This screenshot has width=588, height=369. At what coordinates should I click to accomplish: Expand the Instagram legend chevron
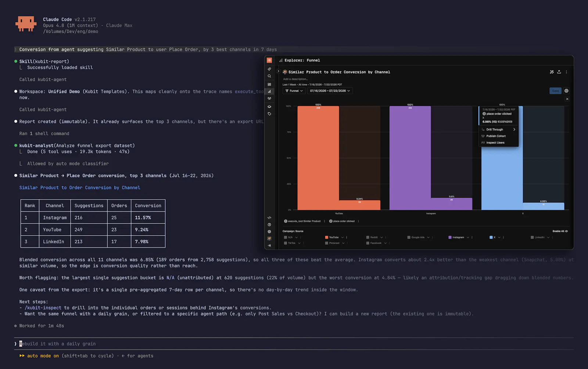coord(468,237)
